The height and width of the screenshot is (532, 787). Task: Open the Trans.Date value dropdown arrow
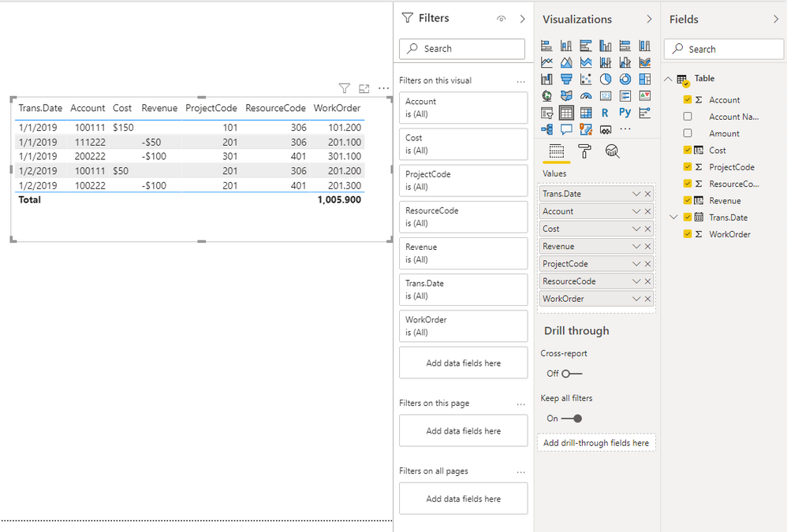636,194
